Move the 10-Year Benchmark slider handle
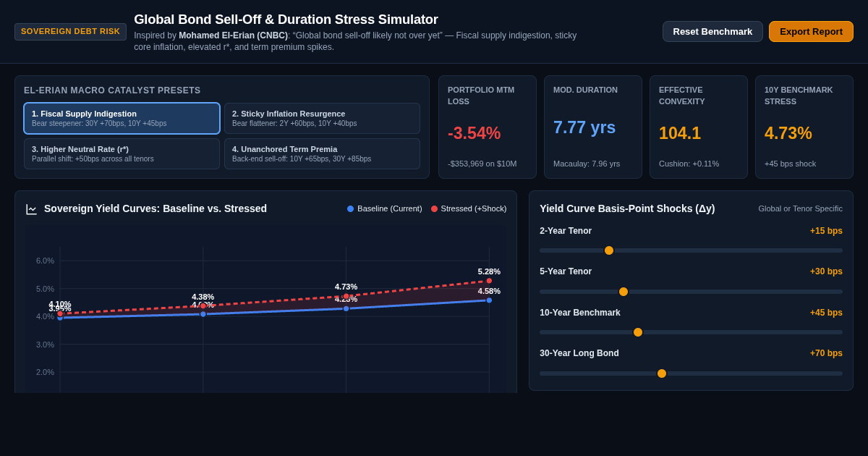The height and width of the screenshot is (456, 868). [x=638, y=332]
